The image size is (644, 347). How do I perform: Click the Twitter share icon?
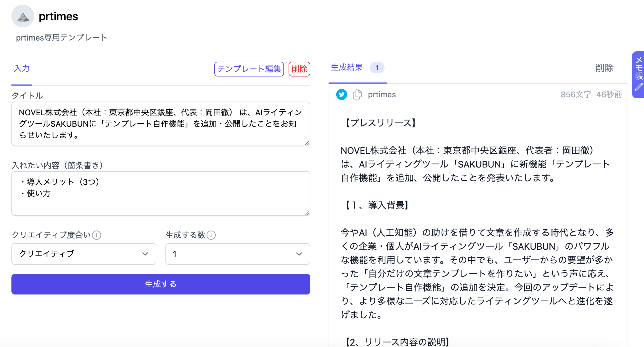[x=341, y=94]
